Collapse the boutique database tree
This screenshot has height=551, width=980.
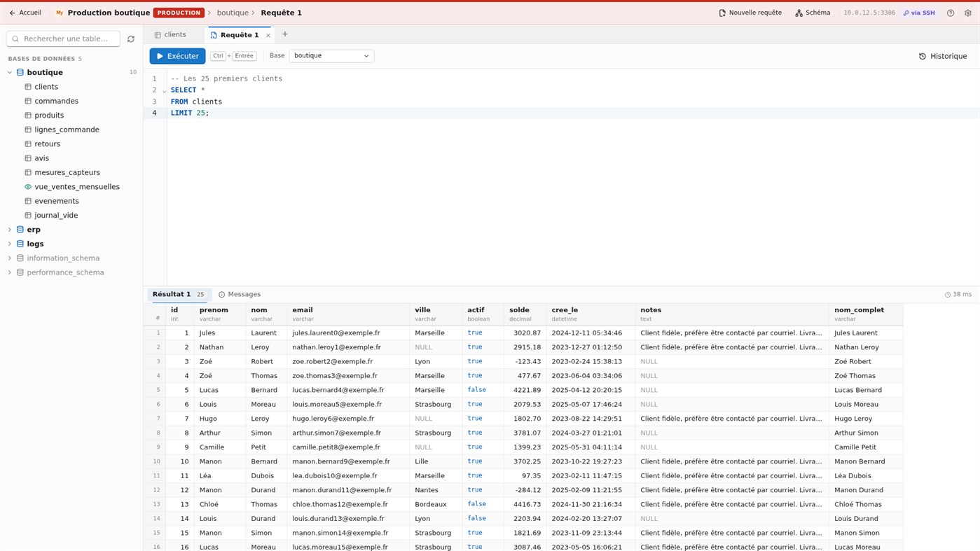[x=10, y=73]
